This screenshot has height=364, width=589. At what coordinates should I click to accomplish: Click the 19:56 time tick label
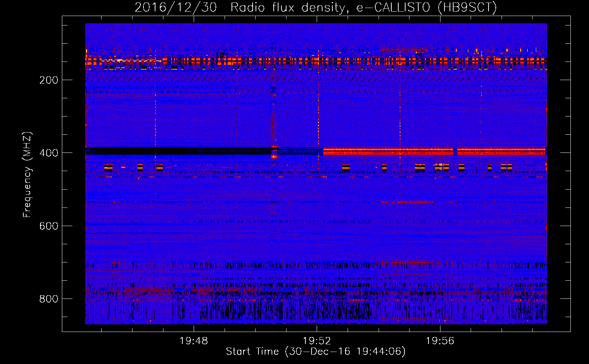(440, 341)
